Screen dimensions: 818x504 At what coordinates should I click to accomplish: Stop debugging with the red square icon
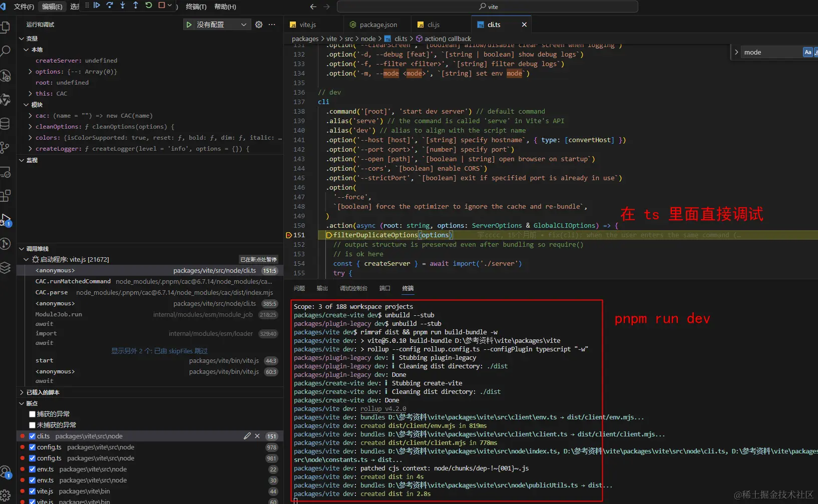pyautogui.click(x=162, y=5)
